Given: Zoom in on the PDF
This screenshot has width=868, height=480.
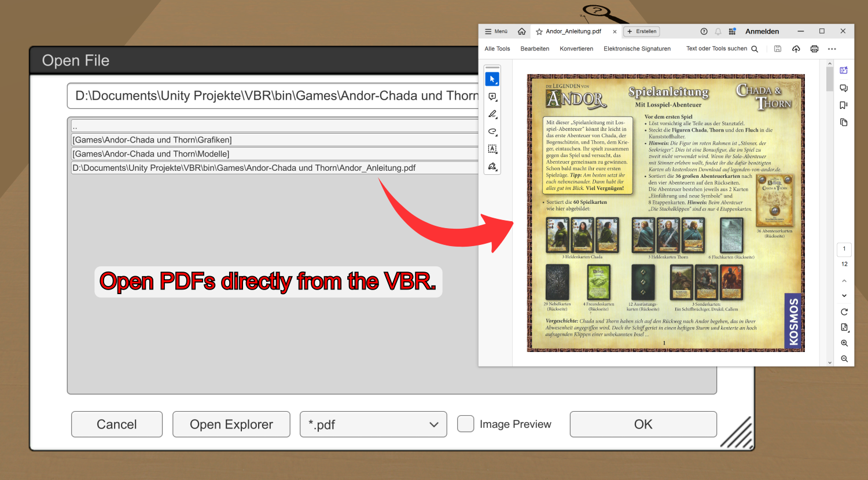Looking at the screenshot, I should [844, 343].
